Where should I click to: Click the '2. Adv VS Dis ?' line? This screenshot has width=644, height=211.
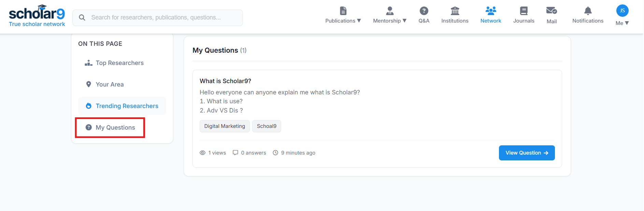point(221,110)
